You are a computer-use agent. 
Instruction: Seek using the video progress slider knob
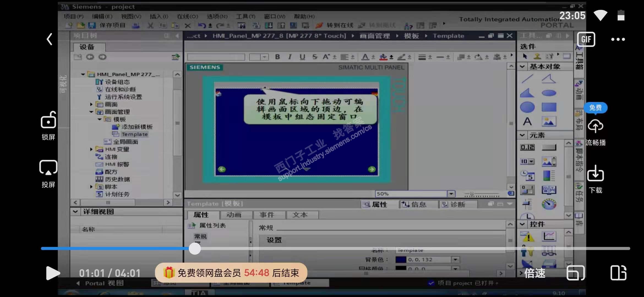pyautogui.click(x=195, y=249)
